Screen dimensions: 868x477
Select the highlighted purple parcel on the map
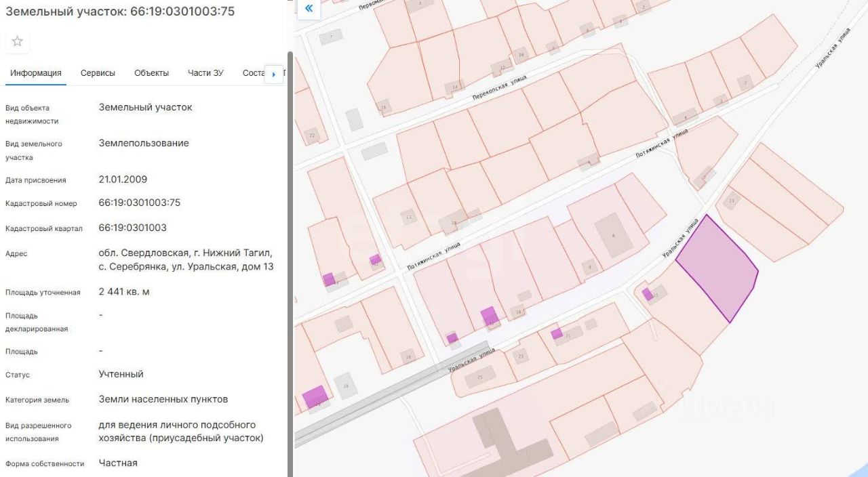[x=717, y=268]
